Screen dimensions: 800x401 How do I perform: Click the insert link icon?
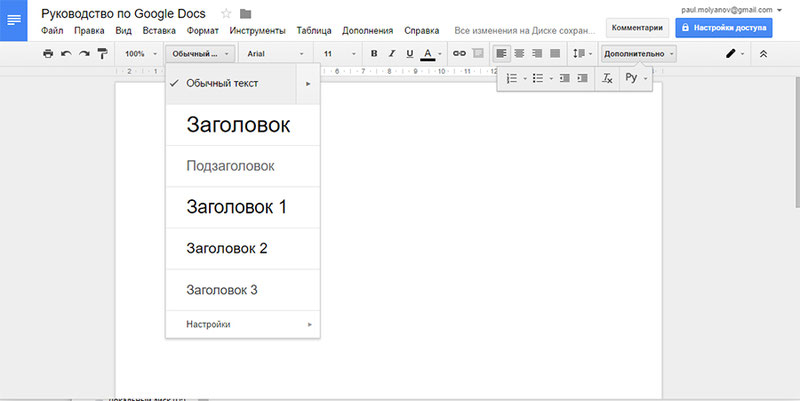(x=460, y=53)
